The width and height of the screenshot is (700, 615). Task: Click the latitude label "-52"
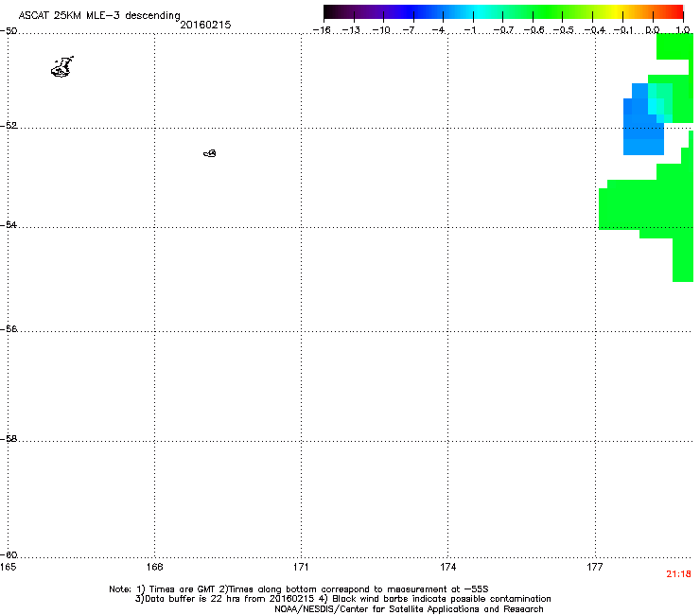9,126
